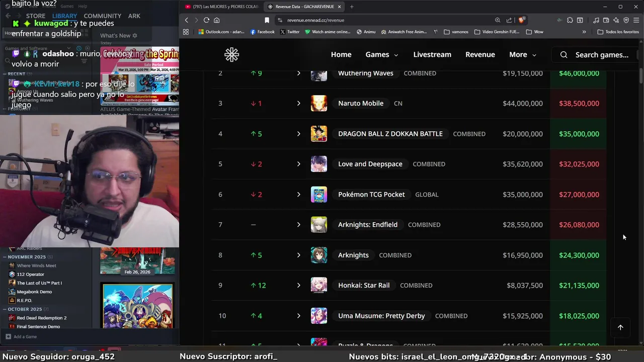
Task: Open the Todos los favoritos folder
Action: click(618, 32)
